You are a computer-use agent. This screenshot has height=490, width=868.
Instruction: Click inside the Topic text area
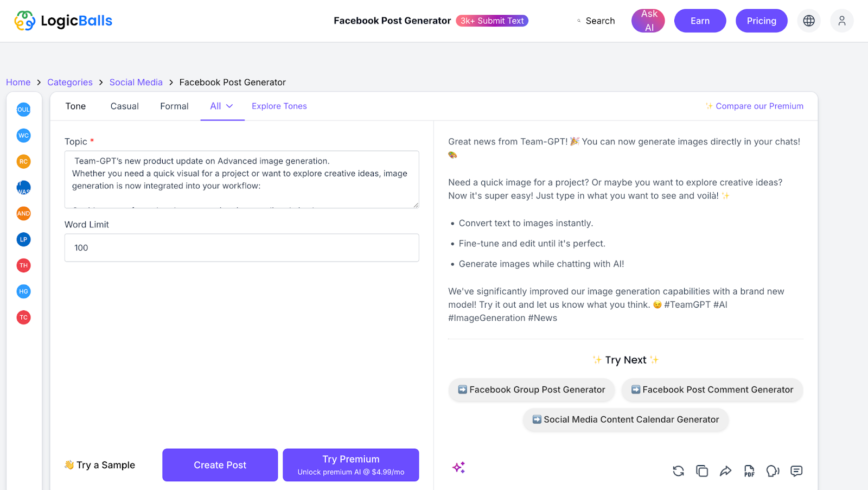(x=241, y=180)
